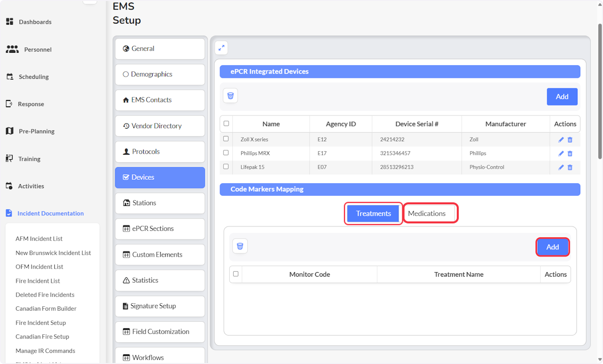Screen dimensions: 603x364
Task: Click the Personnel people icon
Action: pos(12,49)
